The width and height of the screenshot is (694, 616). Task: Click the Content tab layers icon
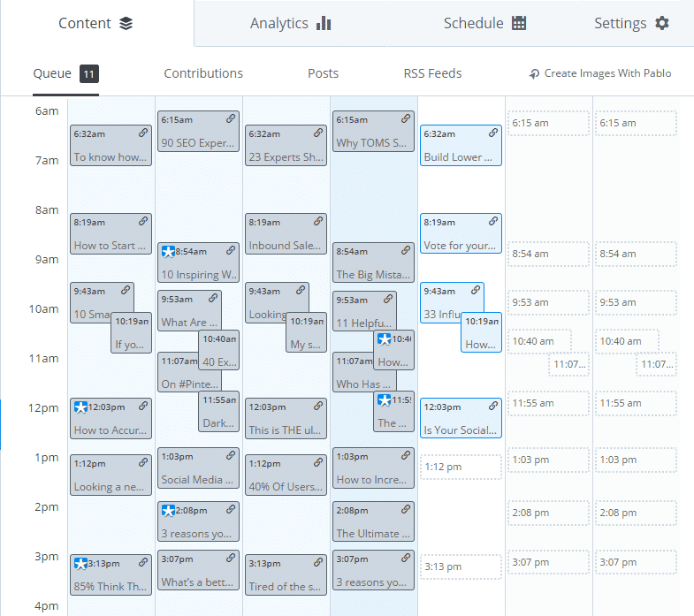coord(126,23)
